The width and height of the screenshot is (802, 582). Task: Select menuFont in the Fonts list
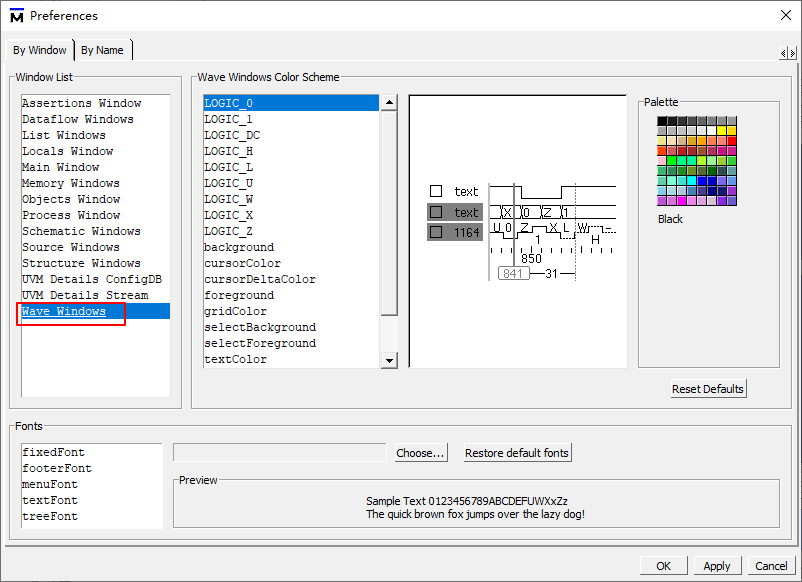coord(50,483)
